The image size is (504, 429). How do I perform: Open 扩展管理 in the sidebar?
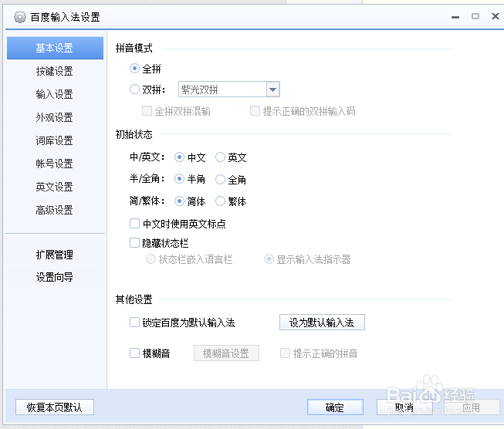click(x=55, y=255)
